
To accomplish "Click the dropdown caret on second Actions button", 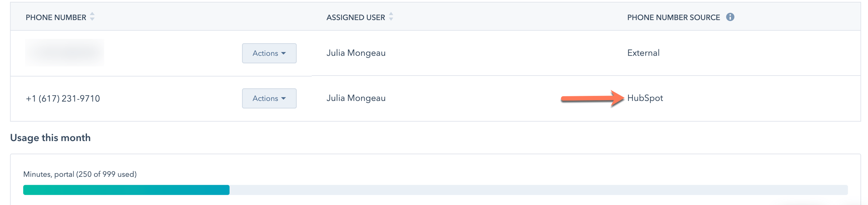I will (x=284, y=98).
